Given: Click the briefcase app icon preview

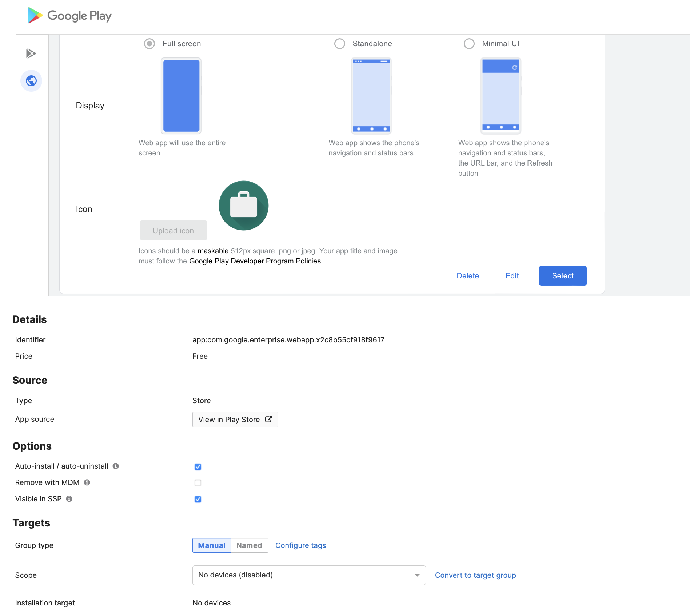Looking at the screenshot, I should point(243,206).
